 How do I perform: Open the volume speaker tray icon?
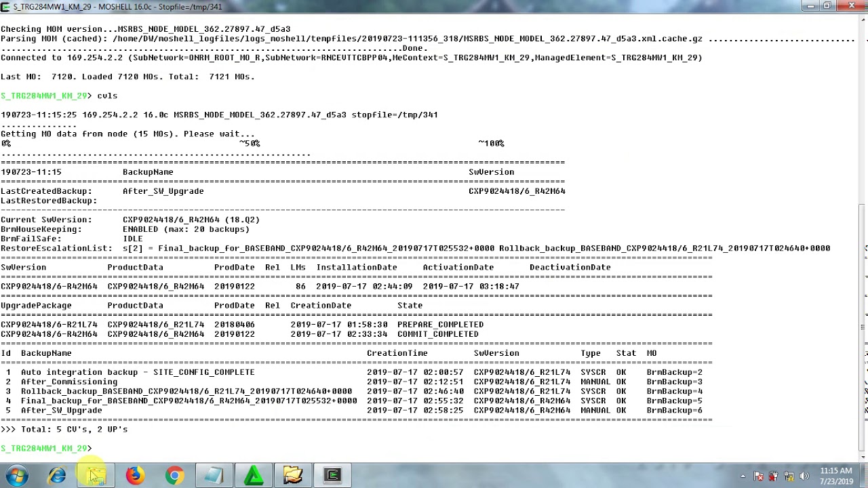[804, 476]
